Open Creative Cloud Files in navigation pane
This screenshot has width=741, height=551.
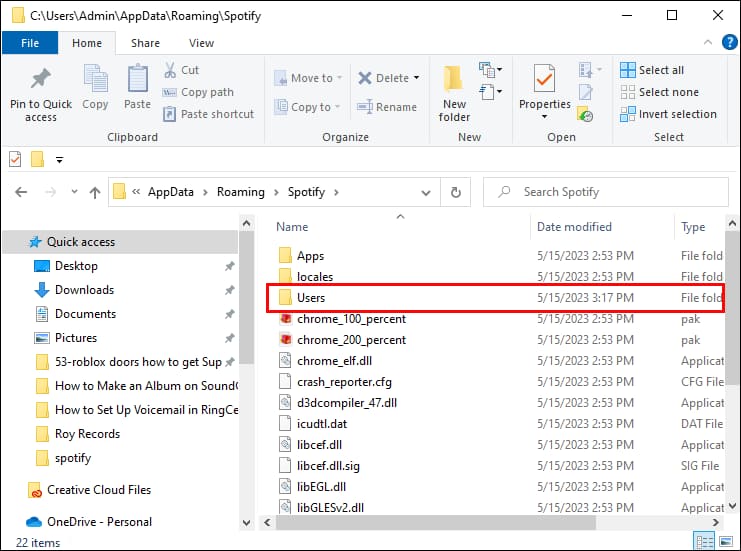(x=98, y=490)
